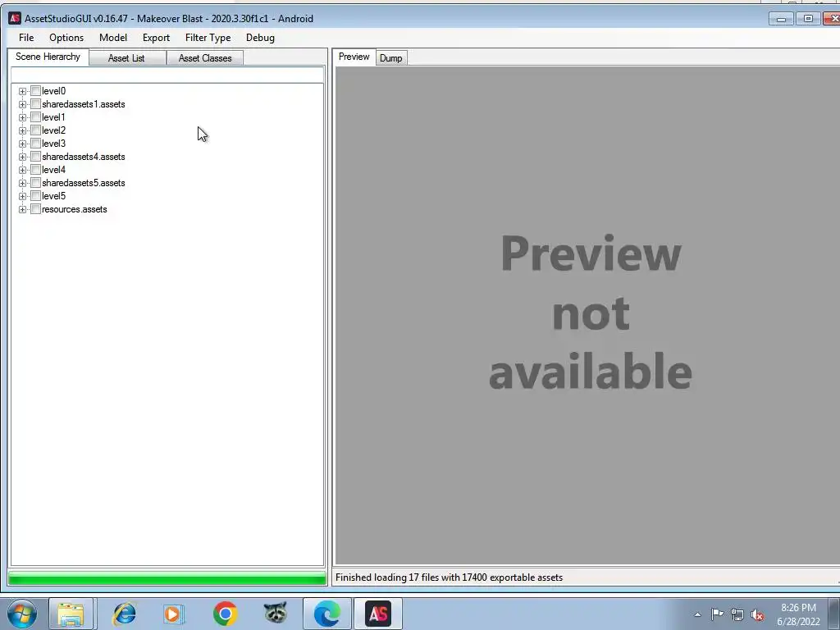Open the network tray icon
The width and height of the screenshot is (840, 630).
point(737,614)
